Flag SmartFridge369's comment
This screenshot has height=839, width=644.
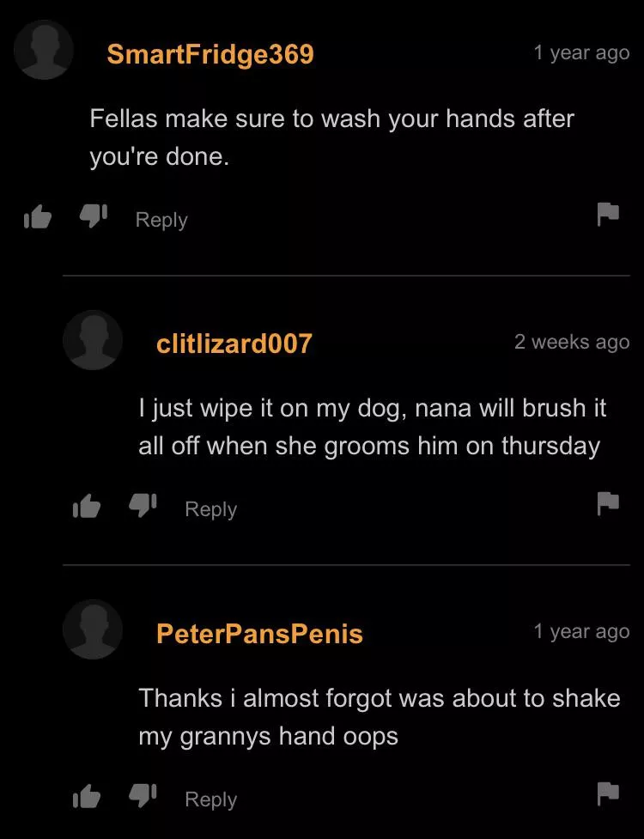(x=608, y=215)
